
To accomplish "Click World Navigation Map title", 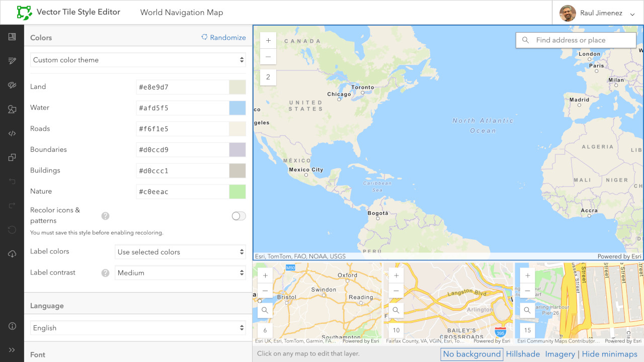I will click(182, 13).
